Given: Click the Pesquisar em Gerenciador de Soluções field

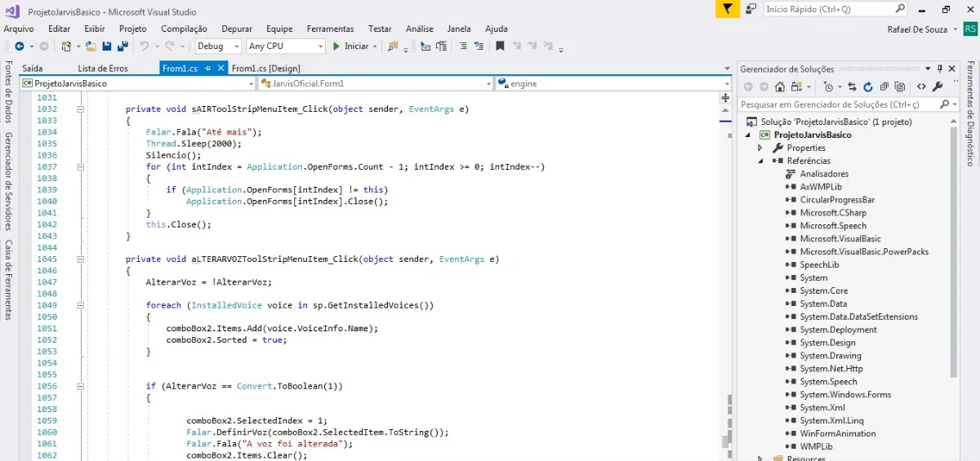Looking at the screenshot, I should [x=848, y=104].
